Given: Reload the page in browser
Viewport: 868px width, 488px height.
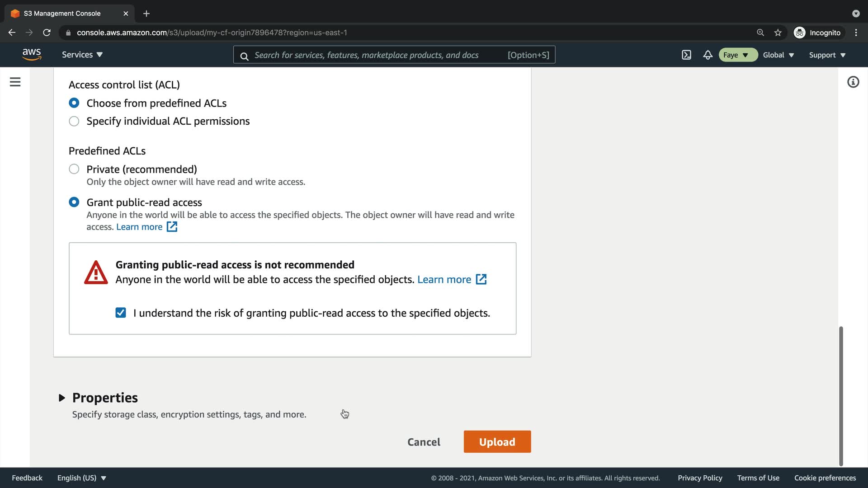Looking at the screenshot, I should tap(47, 33).
